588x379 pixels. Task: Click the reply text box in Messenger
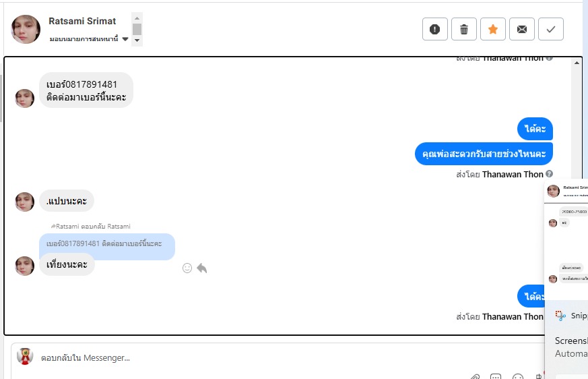click(277, 357)
